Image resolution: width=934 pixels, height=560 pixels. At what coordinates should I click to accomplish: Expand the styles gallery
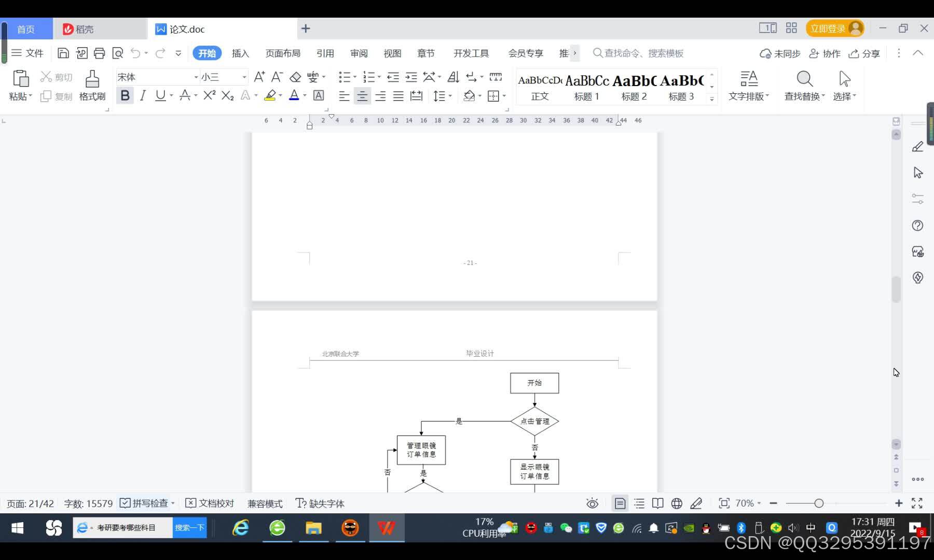pyautogui.click(x=712, y=99)
